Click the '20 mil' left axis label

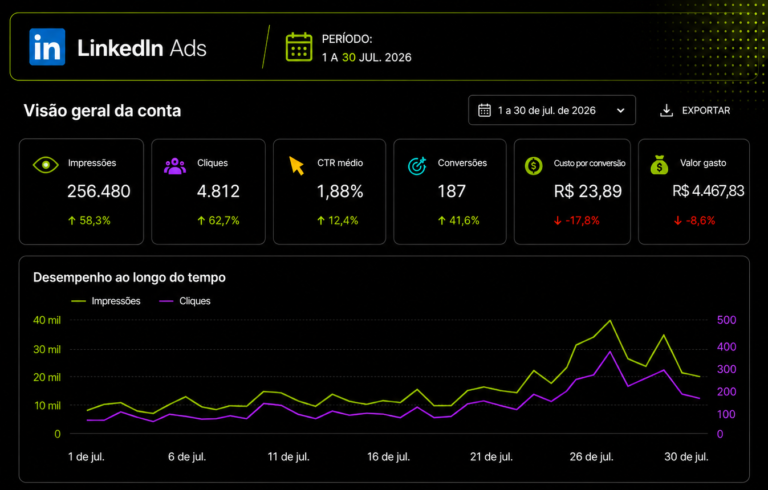(47, 377)
